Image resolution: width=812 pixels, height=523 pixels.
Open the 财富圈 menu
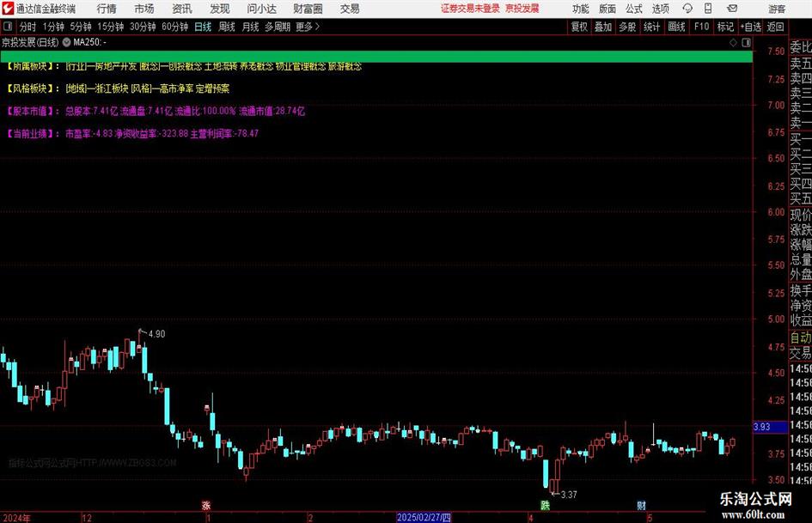(308, 9)
